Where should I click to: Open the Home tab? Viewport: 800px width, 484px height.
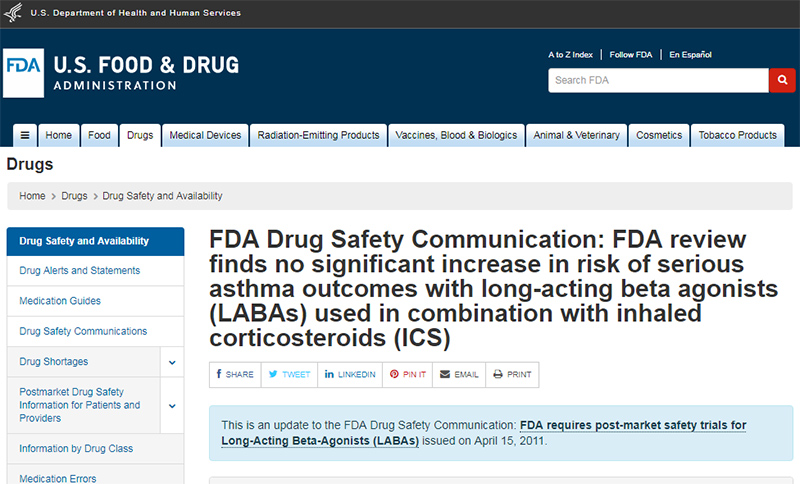point(59,135)
